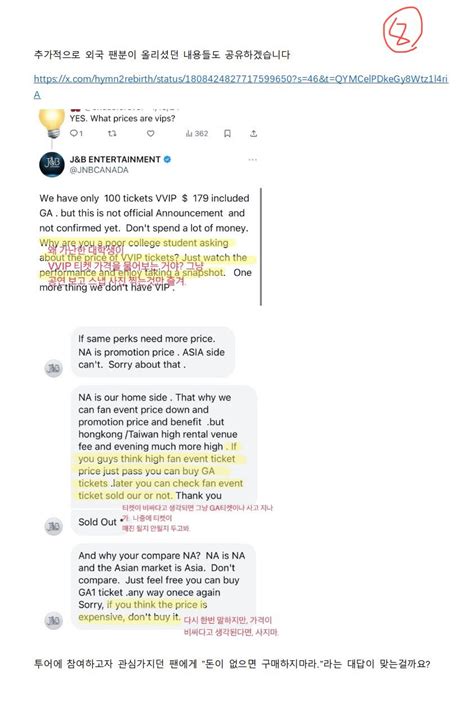Click the share upload icon on tweet
The height and width of the screenshot is (720, 474).
pyautogui.click(x=253, y=134)
